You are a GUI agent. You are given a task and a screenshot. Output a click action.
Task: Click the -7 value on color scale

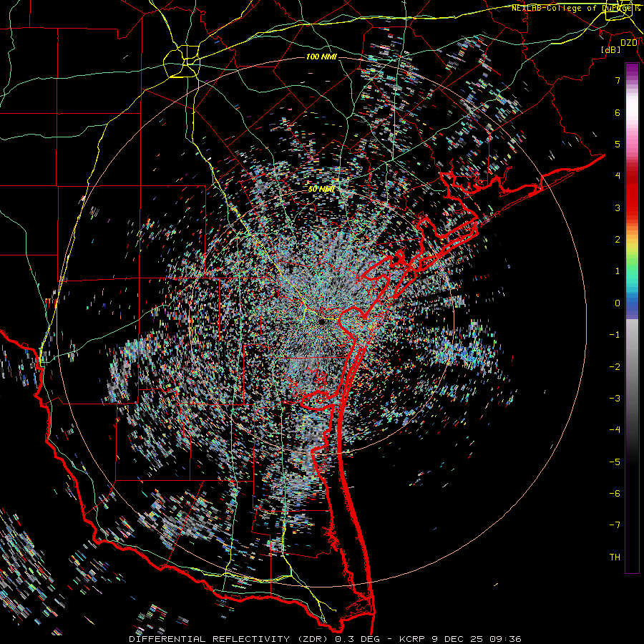click(x=615, y=525)
